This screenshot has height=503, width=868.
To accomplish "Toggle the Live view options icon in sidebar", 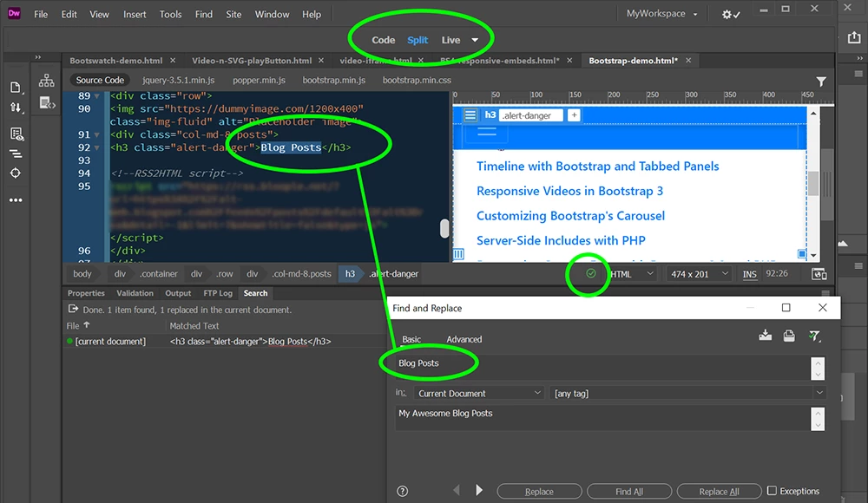I will (x=16, y=134).
